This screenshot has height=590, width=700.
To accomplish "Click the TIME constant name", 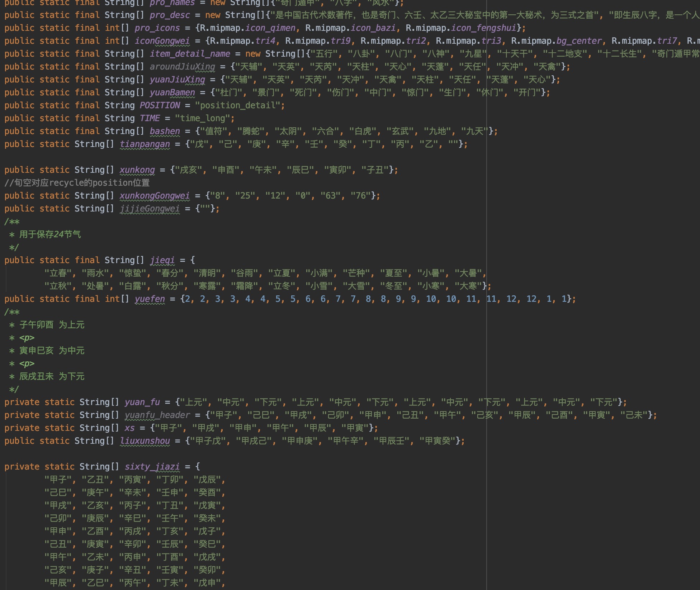I will point(150,118).
